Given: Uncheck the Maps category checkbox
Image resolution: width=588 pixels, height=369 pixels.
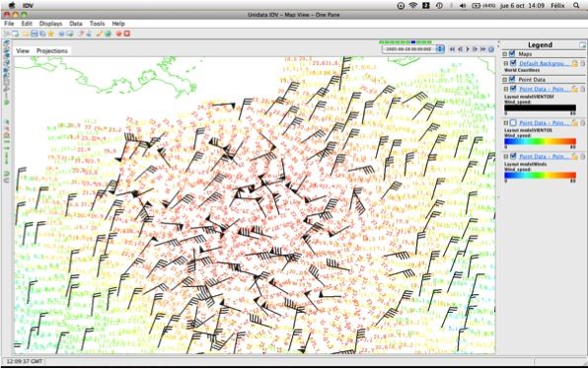Looking at the screenshot, I should pos(512,54).
